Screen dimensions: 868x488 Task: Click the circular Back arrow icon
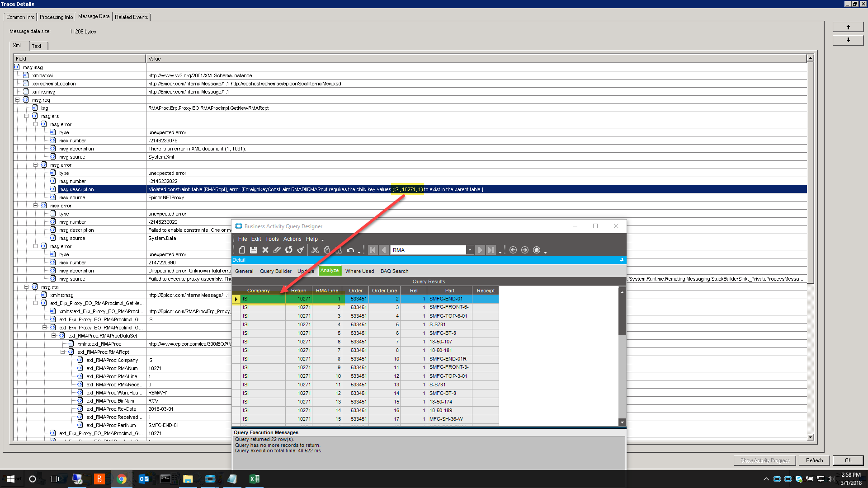[513, 250]
